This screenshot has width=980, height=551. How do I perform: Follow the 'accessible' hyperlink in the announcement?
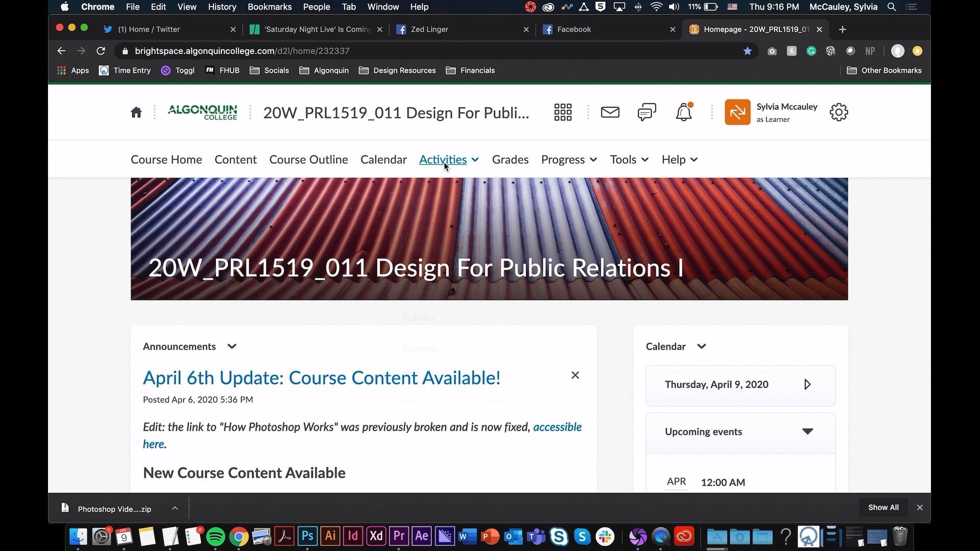(x=557, y=427)
